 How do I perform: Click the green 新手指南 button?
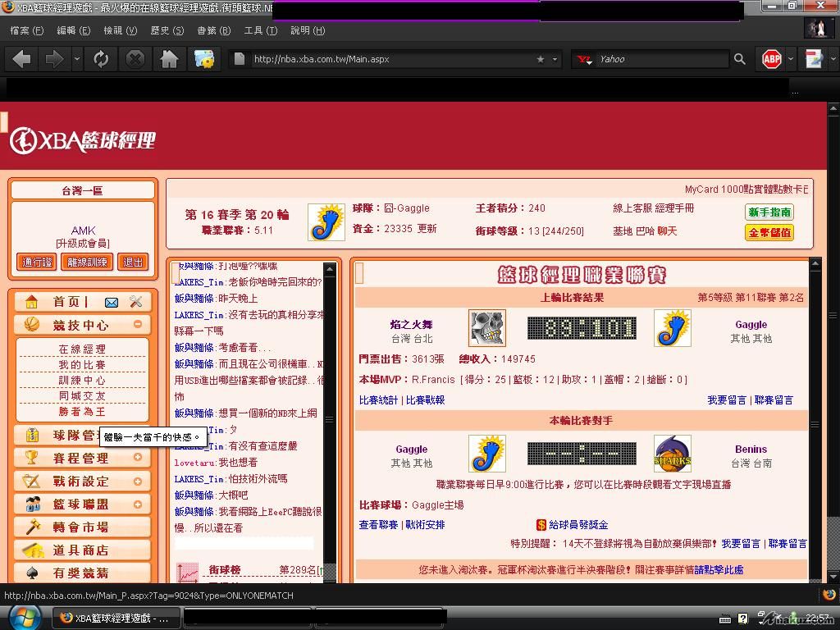[769, 212]
